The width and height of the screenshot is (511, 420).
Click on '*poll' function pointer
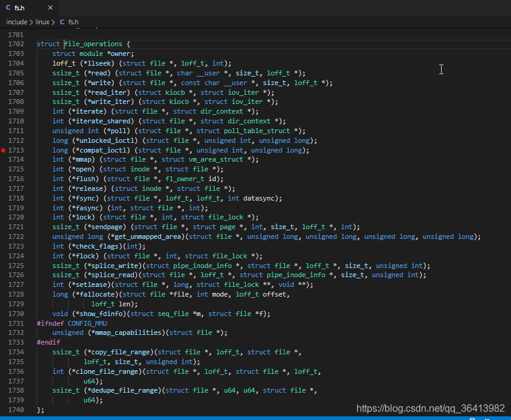pyautogui.click(x=117, y=131)
